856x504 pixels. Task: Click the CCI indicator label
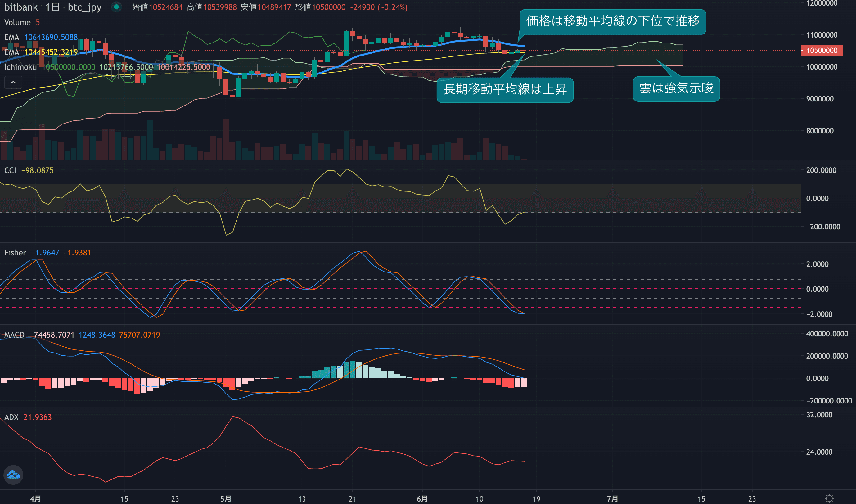click(x=10, y=170)
